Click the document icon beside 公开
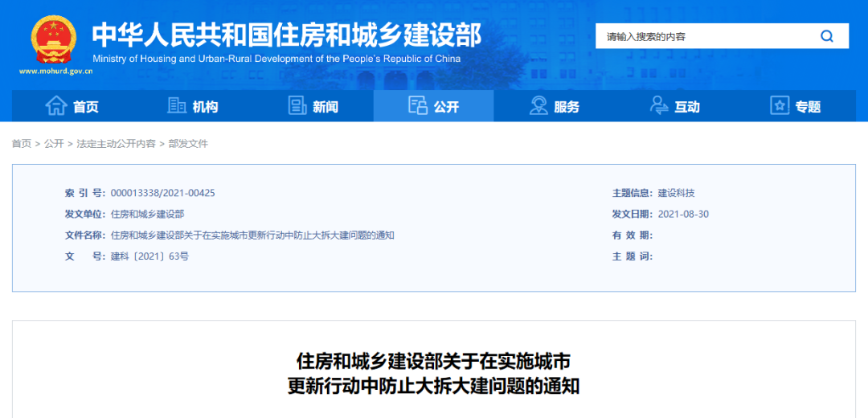Screen dimensions: 868x418 (x=418, y=106)
